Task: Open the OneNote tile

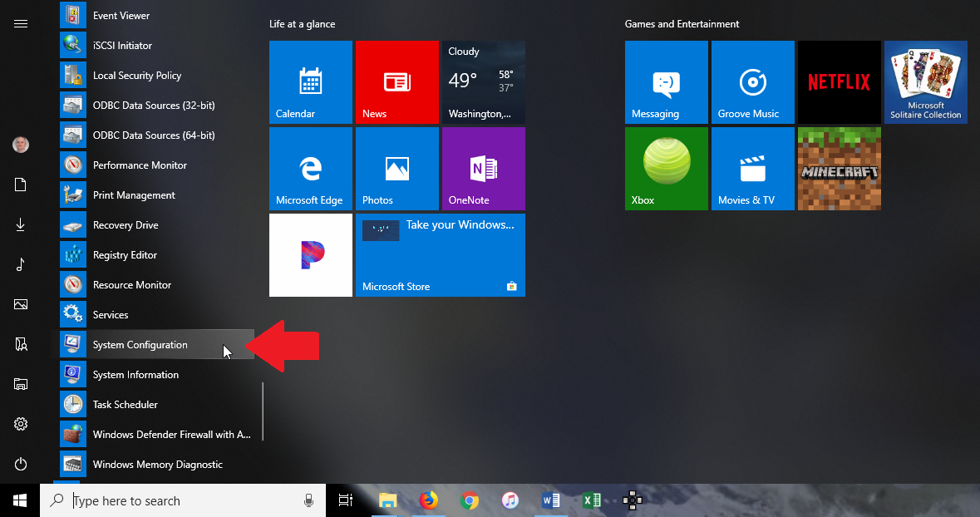Action: 484,169
